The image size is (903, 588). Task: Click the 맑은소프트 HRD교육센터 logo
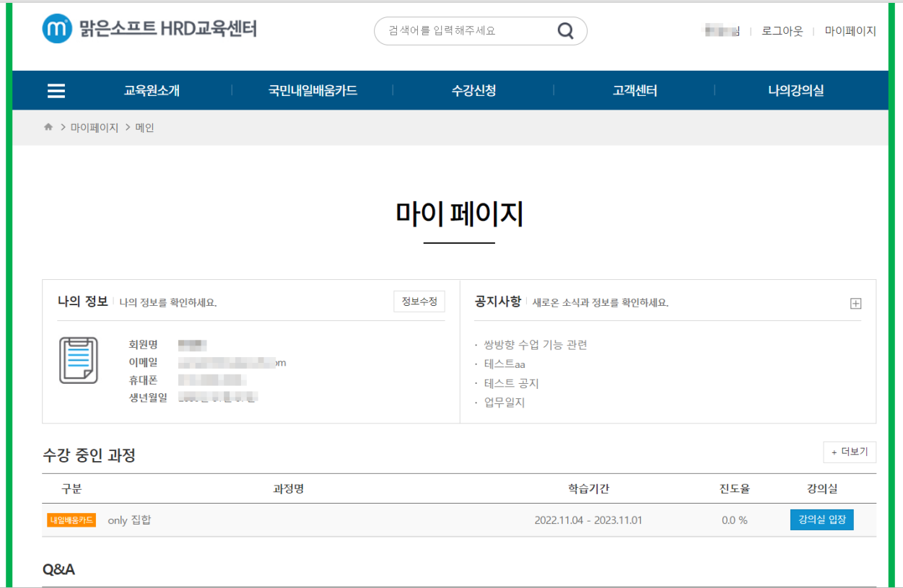pos(149,30)
